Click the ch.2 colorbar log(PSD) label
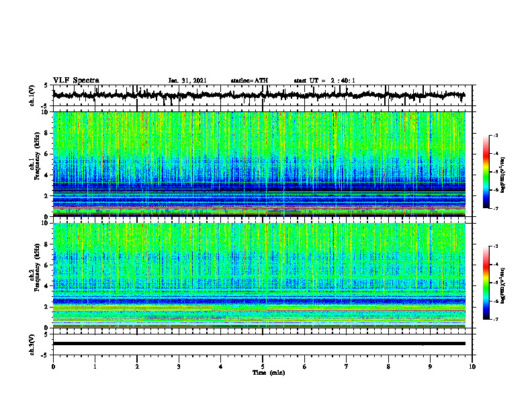This screenshot has height=411, width=532. pyautogui.click(x=503, y=285)
